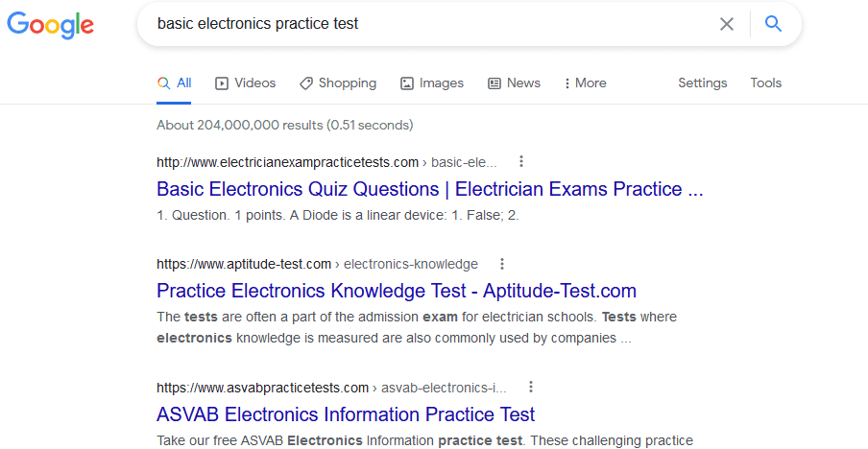The image size is (868, 449).
Task: Expand the More menu
Action: tap(585, 83)
